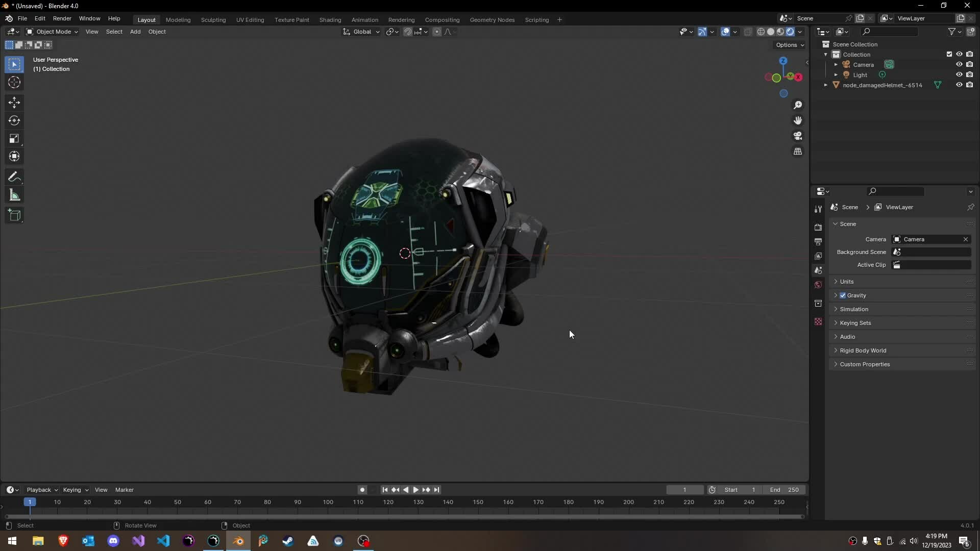Expand the Units panel

847,282
